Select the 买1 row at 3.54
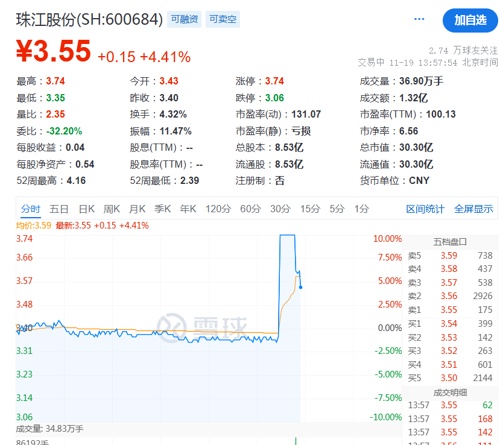The height and width of the screenshot is (445, 500). coord(450,324)
